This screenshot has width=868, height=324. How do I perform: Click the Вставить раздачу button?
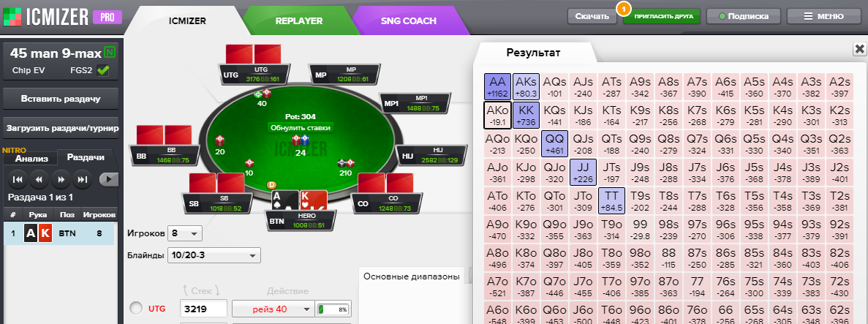[61, 99]
